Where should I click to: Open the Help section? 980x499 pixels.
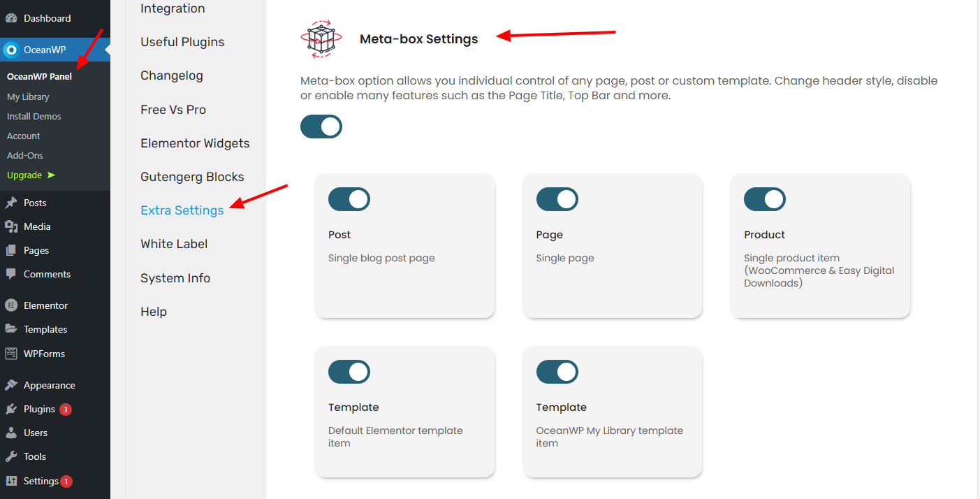click(154, 312)
